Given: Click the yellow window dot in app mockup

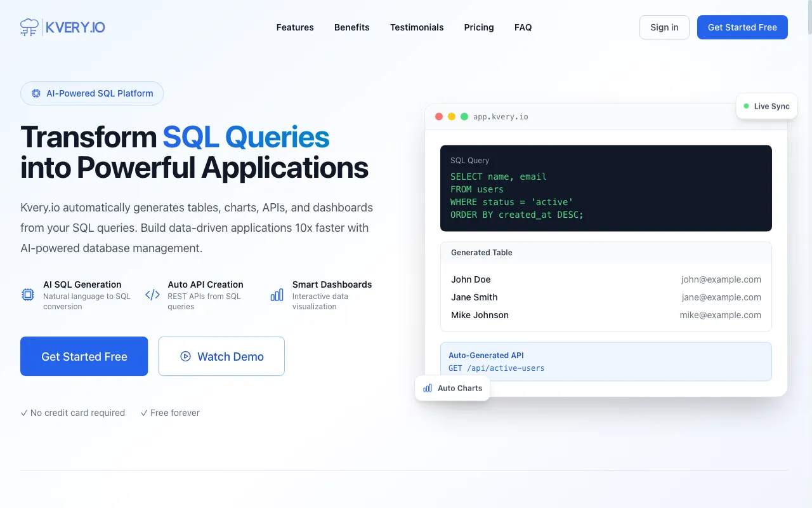Looking at the screenshot, I should [x=452, y=117].
